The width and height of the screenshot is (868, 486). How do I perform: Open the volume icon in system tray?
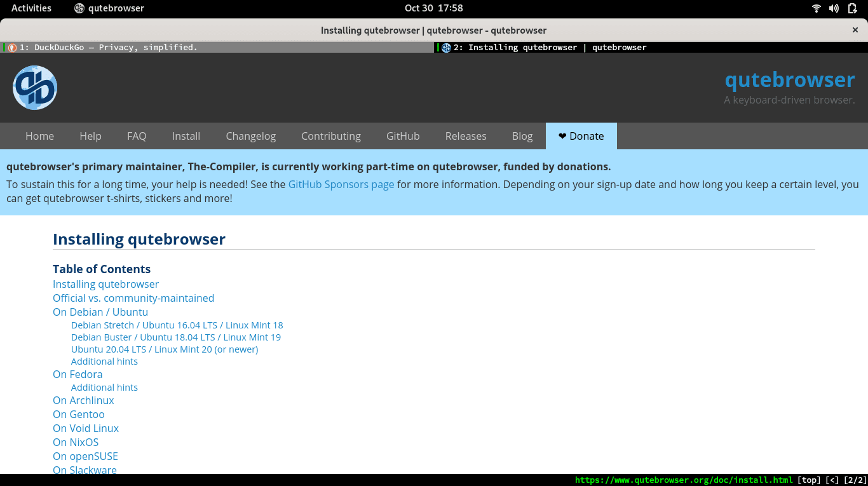(x=834, y=8)
